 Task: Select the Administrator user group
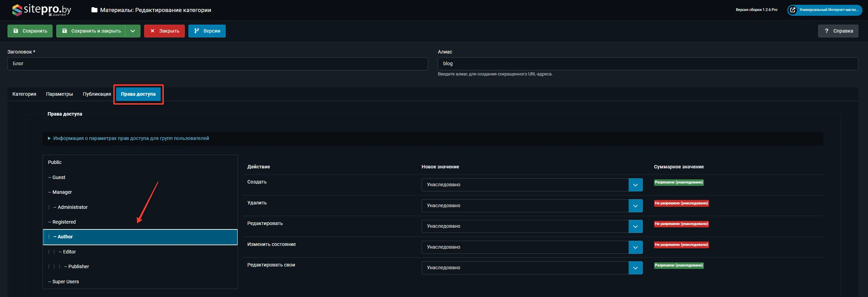[x=72, y=207]
